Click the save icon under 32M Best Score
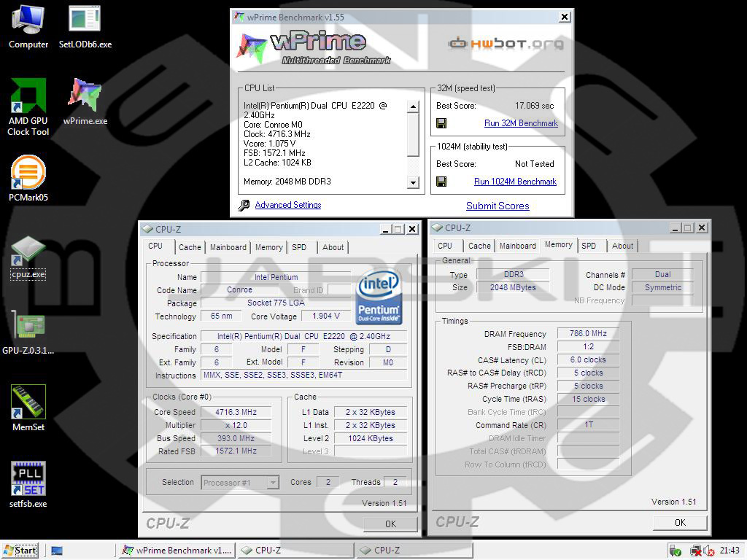 coord(441,123)
